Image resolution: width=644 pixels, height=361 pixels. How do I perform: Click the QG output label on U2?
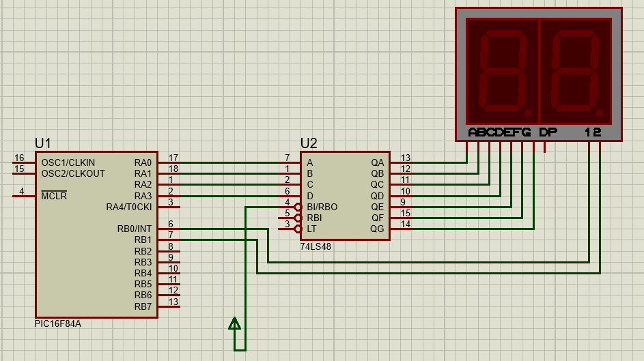click(377, 229)
